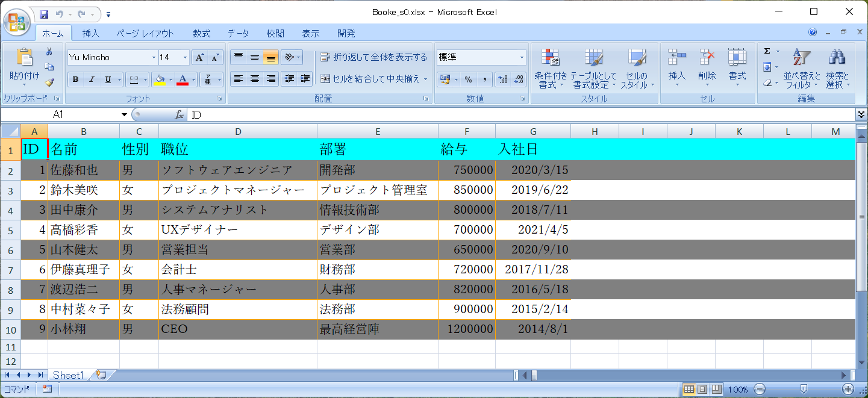Viewport: 868px width, 398px height.
Task: Switch to the 校閲 tab
Action: tap(275, 34)
